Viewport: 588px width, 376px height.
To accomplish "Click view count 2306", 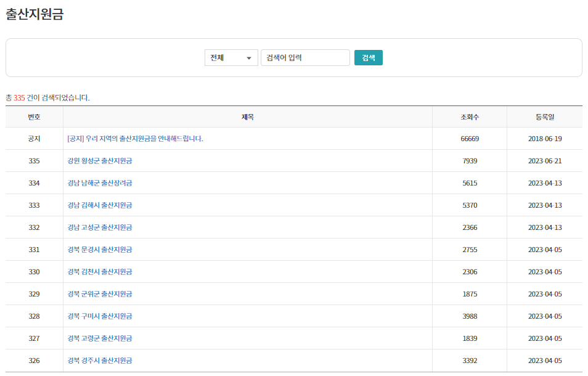I will click(470, 272).
